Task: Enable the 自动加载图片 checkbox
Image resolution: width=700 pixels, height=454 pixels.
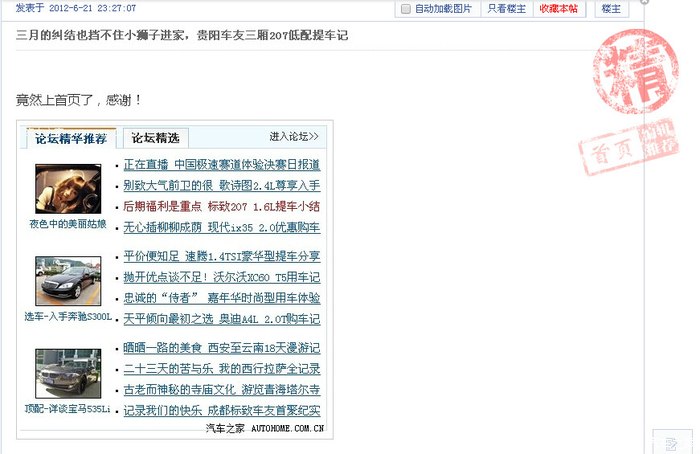Action: (x=406, y=8)
